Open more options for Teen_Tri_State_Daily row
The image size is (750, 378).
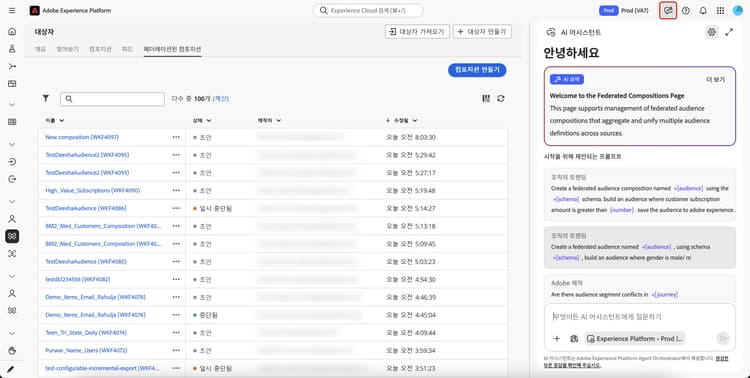click(x=176, y=333)
